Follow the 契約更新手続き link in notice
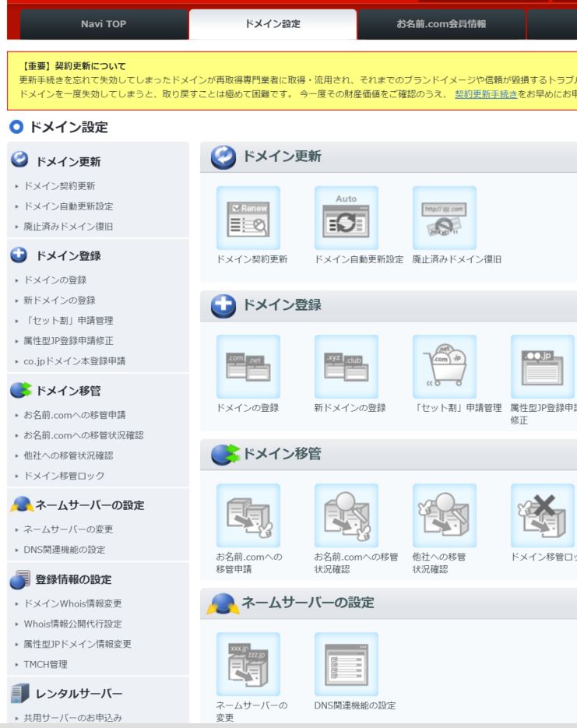 click(x=486, y=94)
